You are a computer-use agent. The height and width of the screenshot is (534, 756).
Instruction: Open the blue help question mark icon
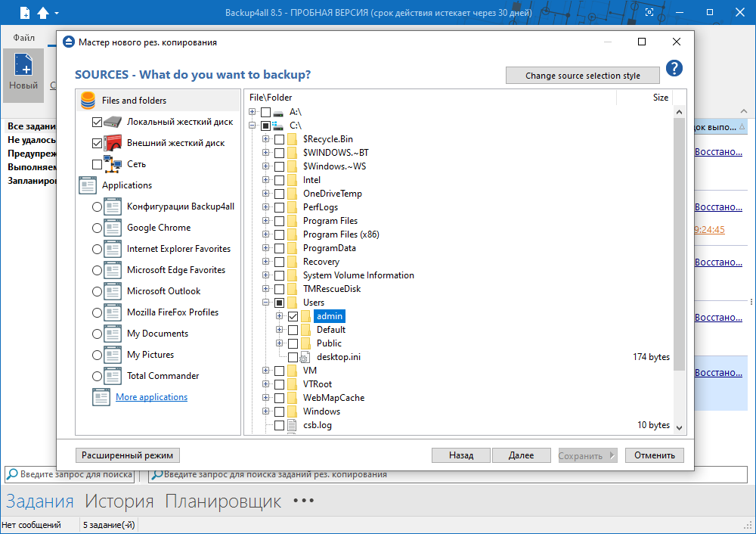click(x=674, y=69)
